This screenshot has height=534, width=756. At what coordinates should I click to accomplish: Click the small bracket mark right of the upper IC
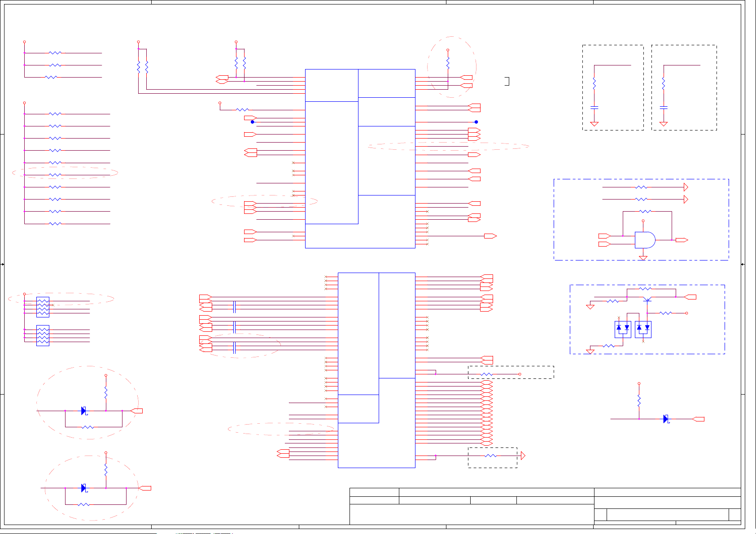(x=507, y=81)
